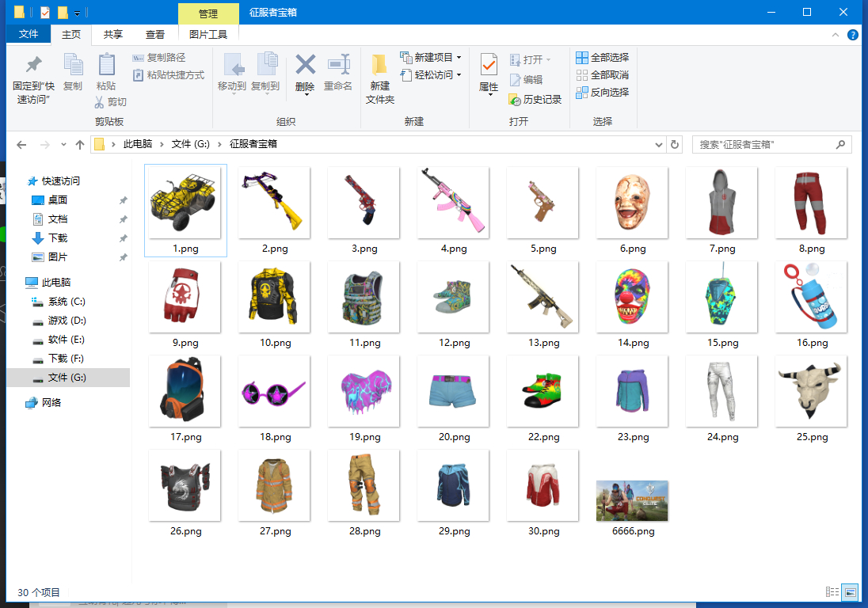Open drive 系统 (C:) in sidebar
868x608 pixels.
67,302
